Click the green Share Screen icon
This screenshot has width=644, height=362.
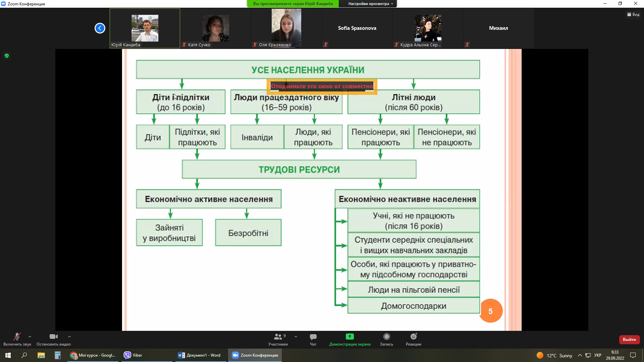[350, 337]
